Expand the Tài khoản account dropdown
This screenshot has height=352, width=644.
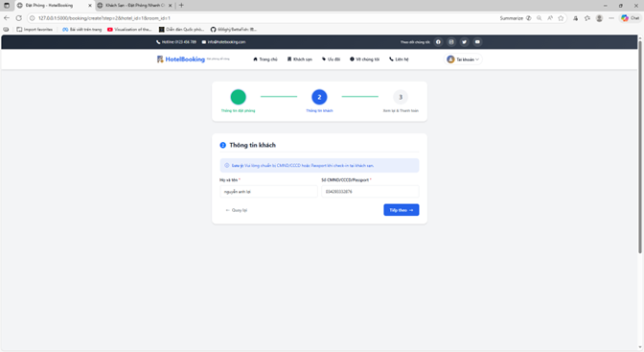coord(463,59)
